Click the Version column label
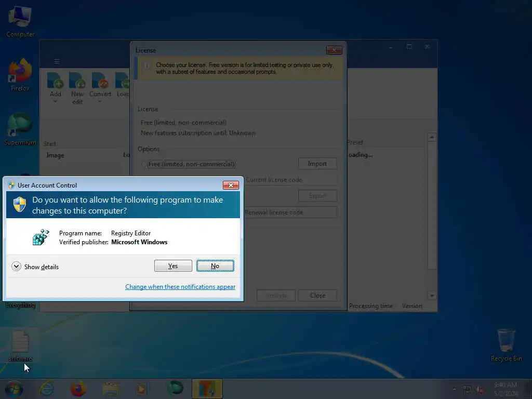The height and width of the screenshot is (399, 532). pyautogui.click(x=412, y=305)
